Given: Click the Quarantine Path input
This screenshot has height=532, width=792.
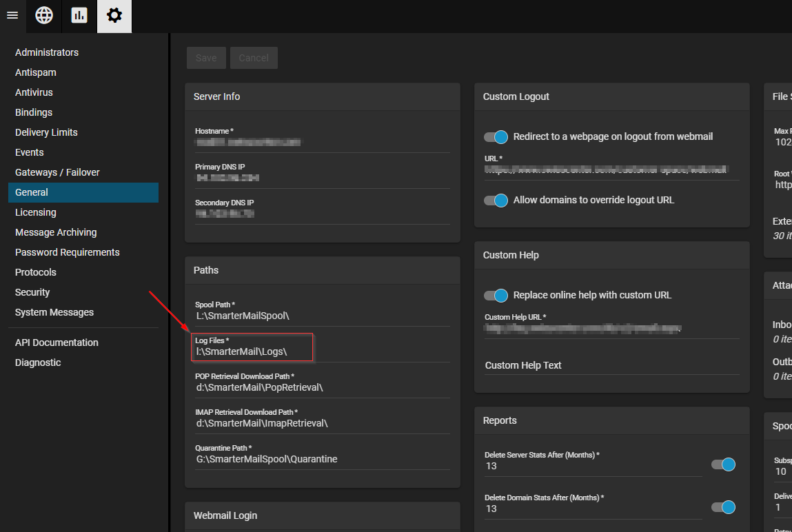Looking at the screenshot, I should tap(321, 459).
